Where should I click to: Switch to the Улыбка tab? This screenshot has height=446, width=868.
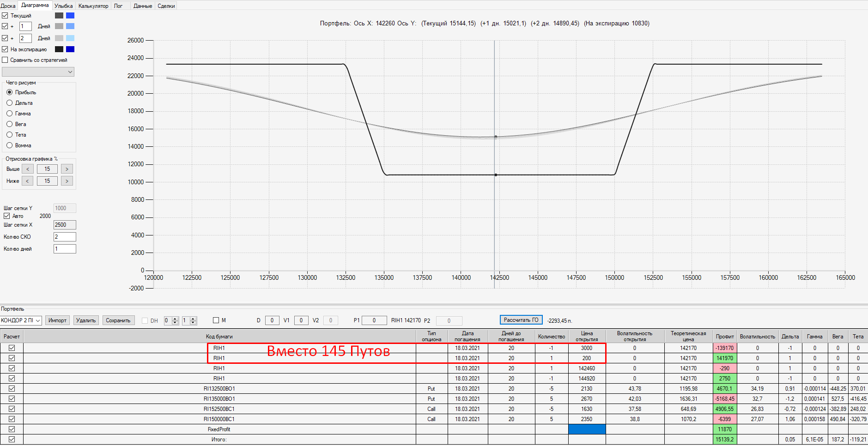(x=63, y=6)
